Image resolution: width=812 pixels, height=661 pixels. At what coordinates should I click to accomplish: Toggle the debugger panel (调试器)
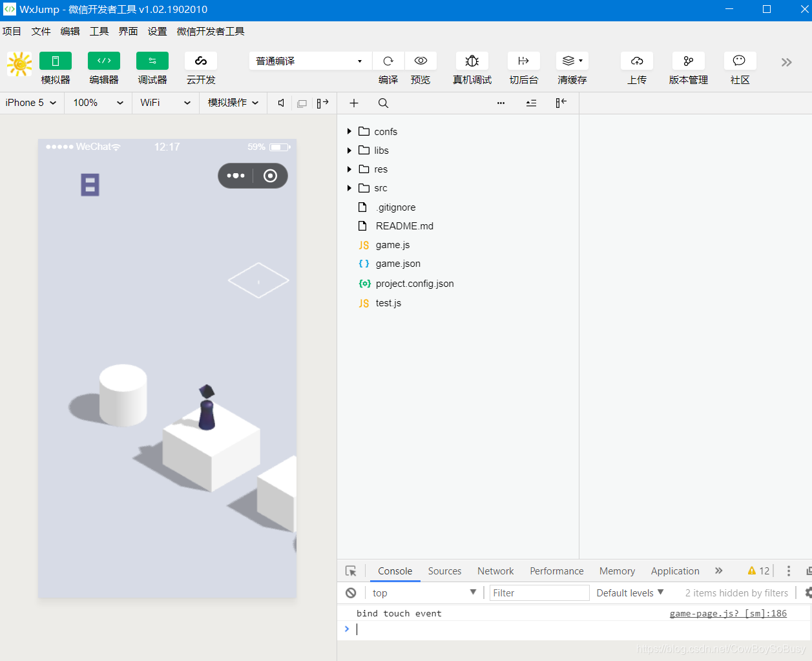pyautogui.click(x=152, y=61)
